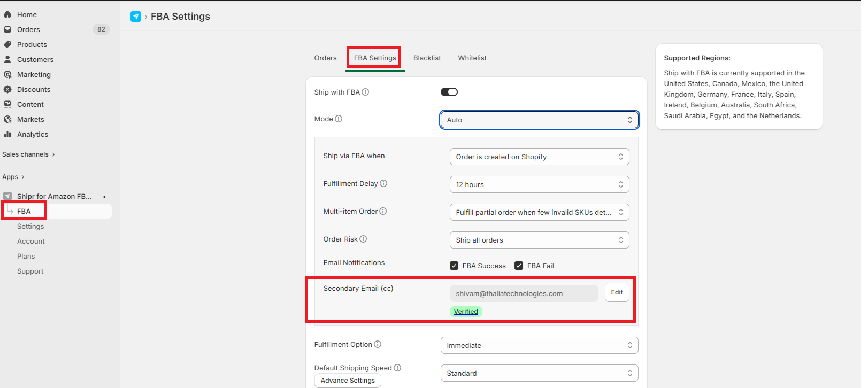
Task: Uncheck the FBA Success checkbox
Action: [x=454, y=266]
